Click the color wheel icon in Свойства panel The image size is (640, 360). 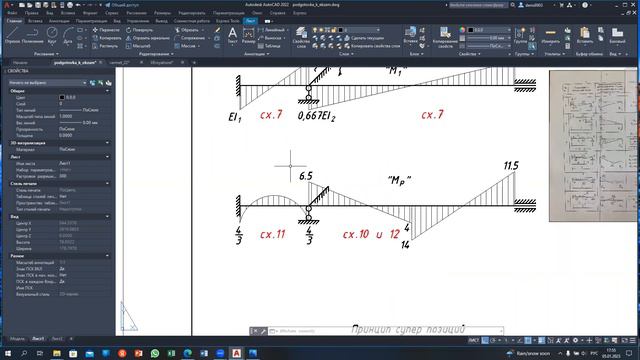coord(462,30)
